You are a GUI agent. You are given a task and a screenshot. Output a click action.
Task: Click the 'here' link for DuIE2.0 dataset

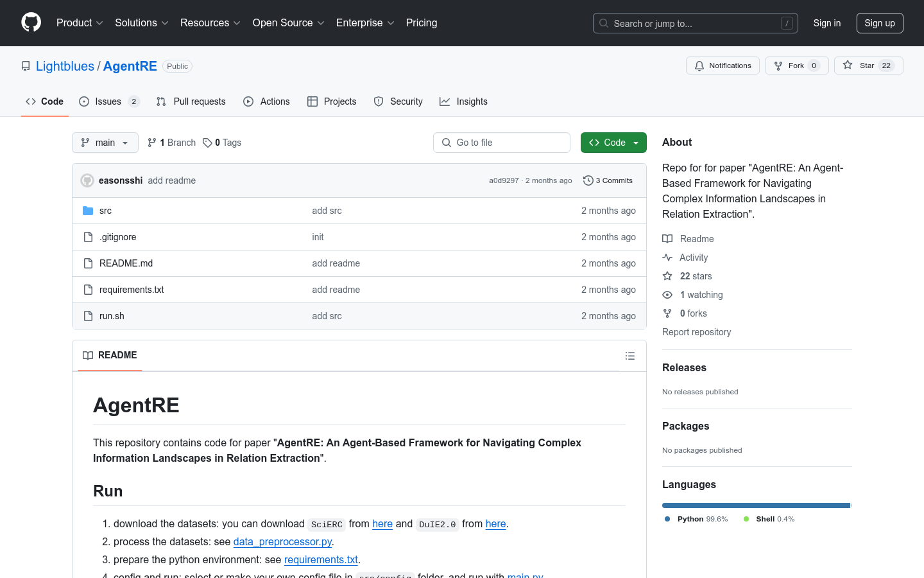point(496,523)
